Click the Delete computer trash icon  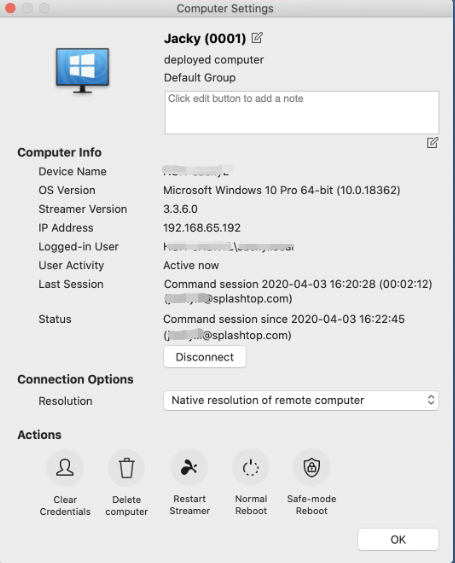coord(126,467)
